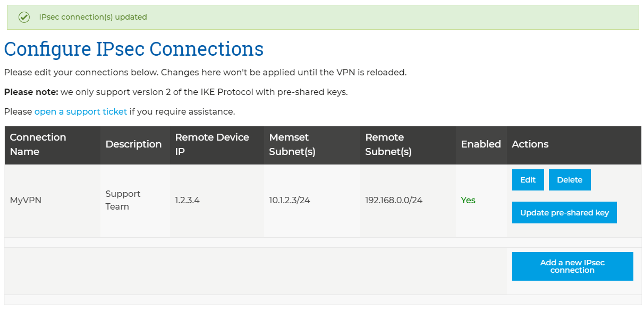Click the green success checkmark icon
Viewport: 644px width, 312px height.
click(24, 17)
